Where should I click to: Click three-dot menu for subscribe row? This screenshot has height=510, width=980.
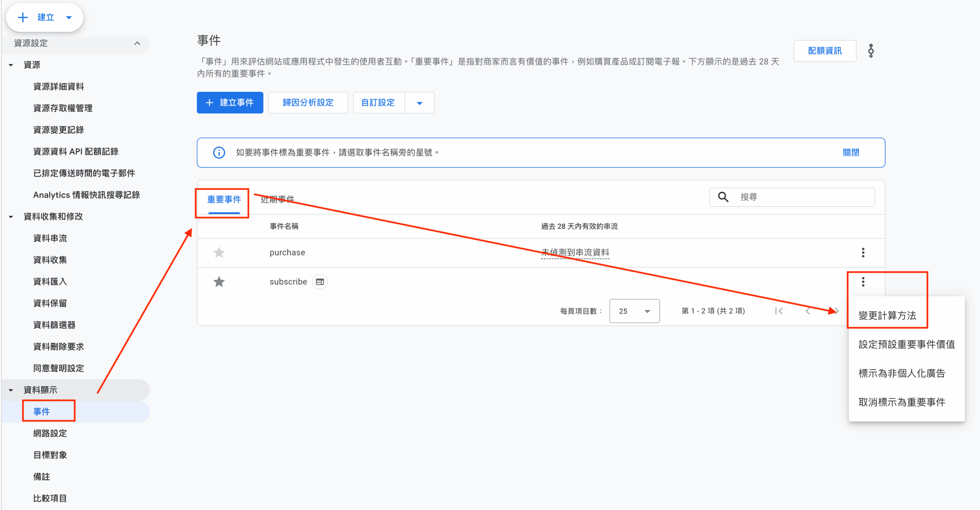[863, 282]
